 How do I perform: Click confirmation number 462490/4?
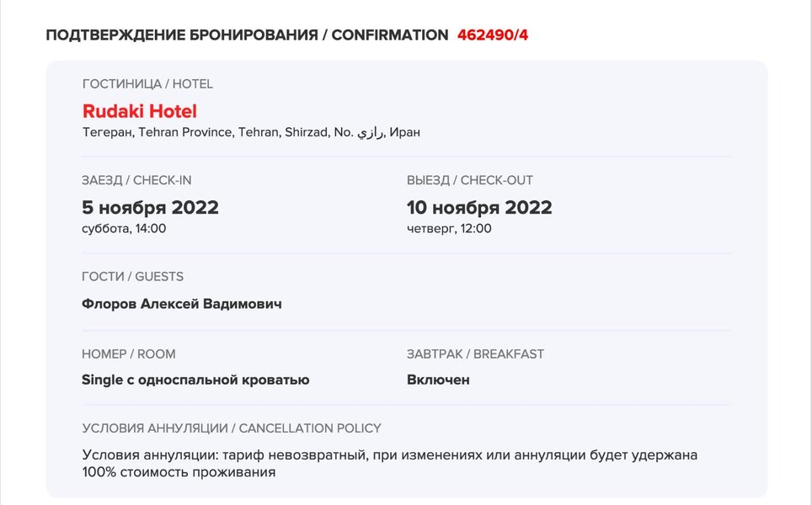tap(493, 35)
